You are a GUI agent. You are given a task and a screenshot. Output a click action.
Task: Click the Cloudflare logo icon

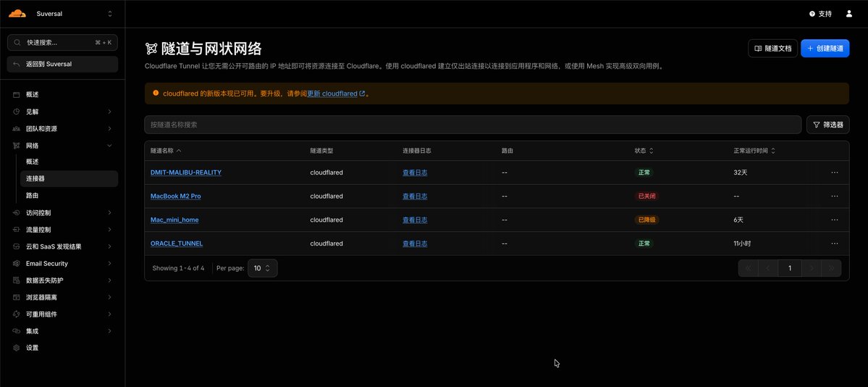pyautogui.click(x=17, y=14)
